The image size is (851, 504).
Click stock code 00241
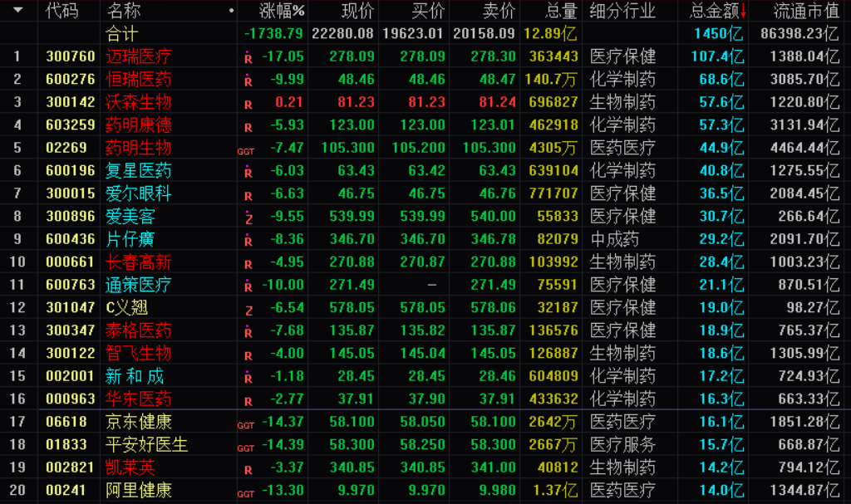pyautogui.click(x=66, y=491)
